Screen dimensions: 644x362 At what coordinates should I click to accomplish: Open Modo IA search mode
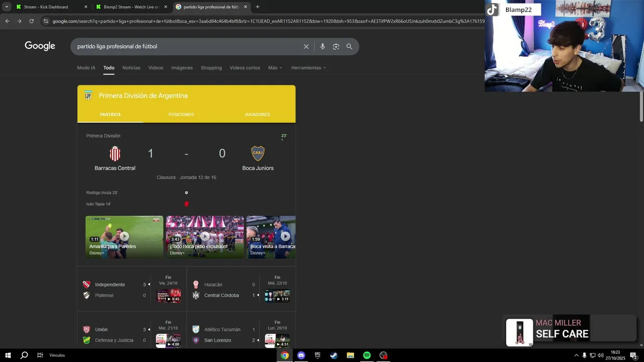pyautogui.click(x=86, y=68)
